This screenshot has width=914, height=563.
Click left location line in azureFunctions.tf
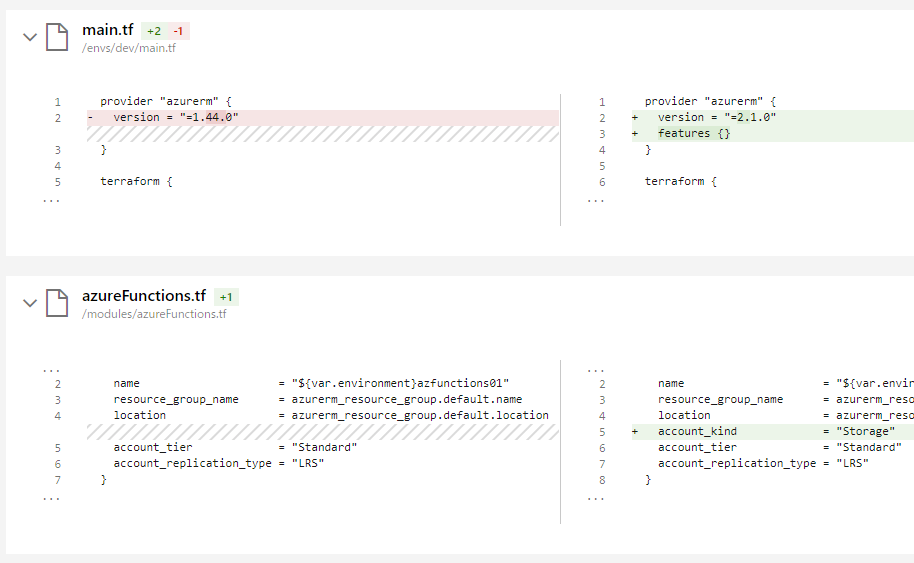pyautogui.click(x=331, y=416)
